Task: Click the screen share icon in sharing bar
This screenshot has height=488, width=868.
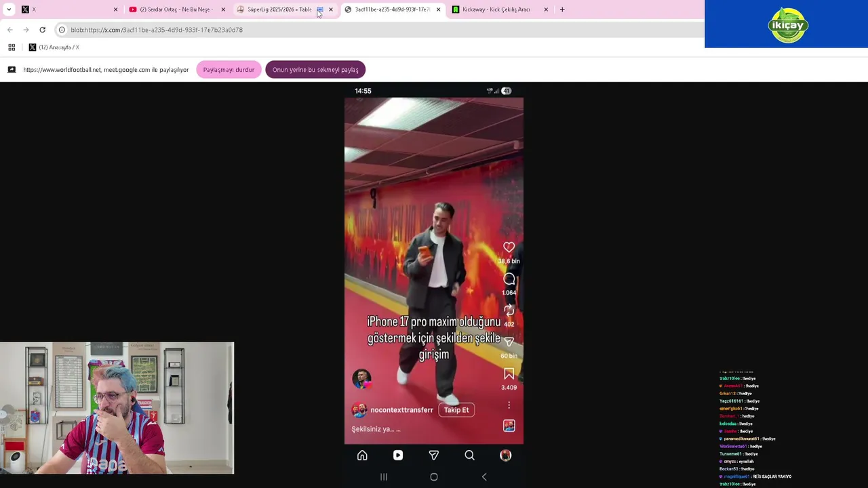Action: 12,70
